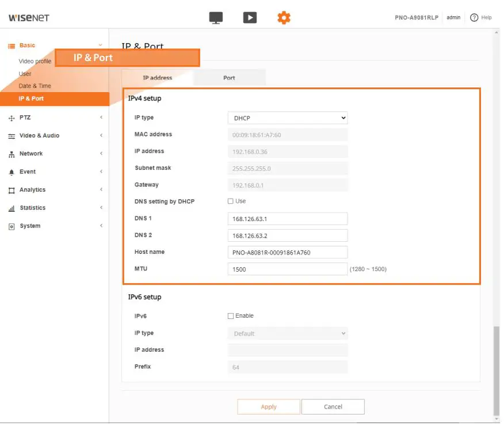Open the live view monitor icon
This screenshot has width=504, height=426.
click(215, 17)
